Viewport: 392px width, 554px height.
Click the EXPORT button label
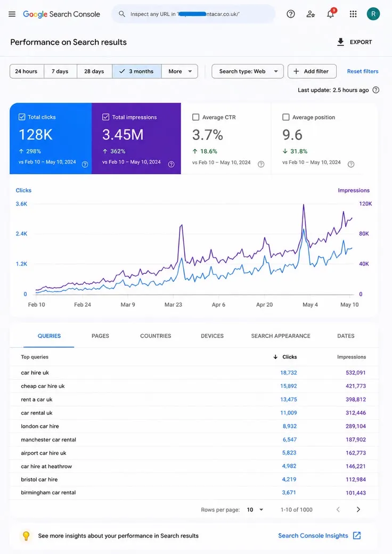click(361, 42)
